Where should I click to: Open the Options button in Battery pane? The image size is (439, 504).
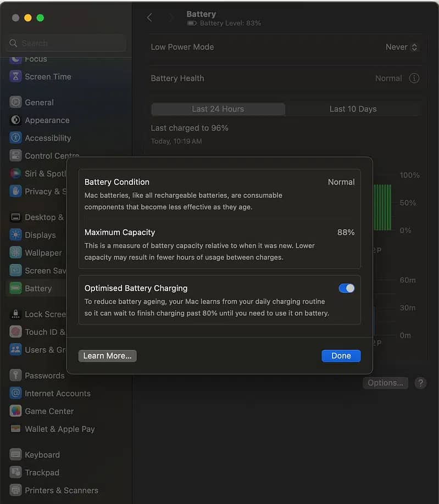tap(385, 383)
